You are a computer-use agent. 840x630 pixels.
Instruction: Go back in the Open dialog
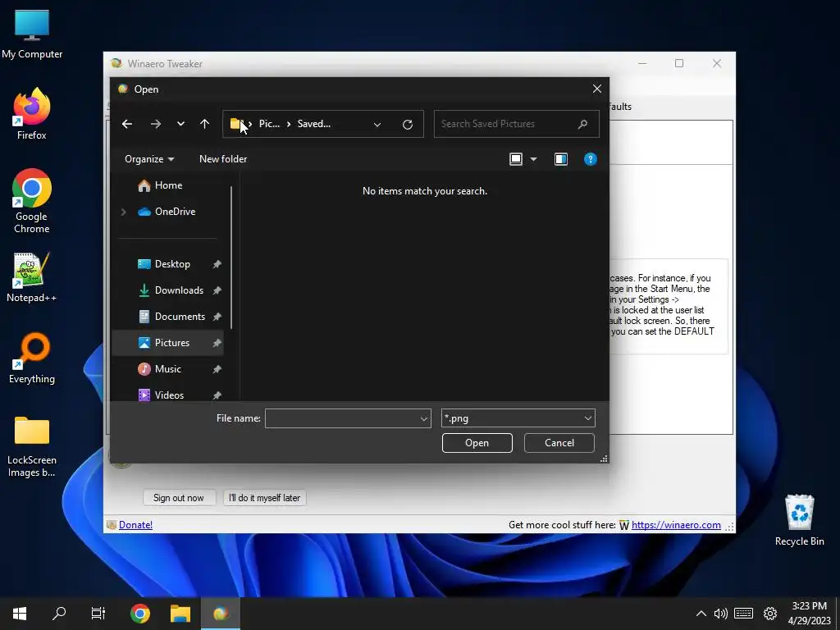coord(127,125)
